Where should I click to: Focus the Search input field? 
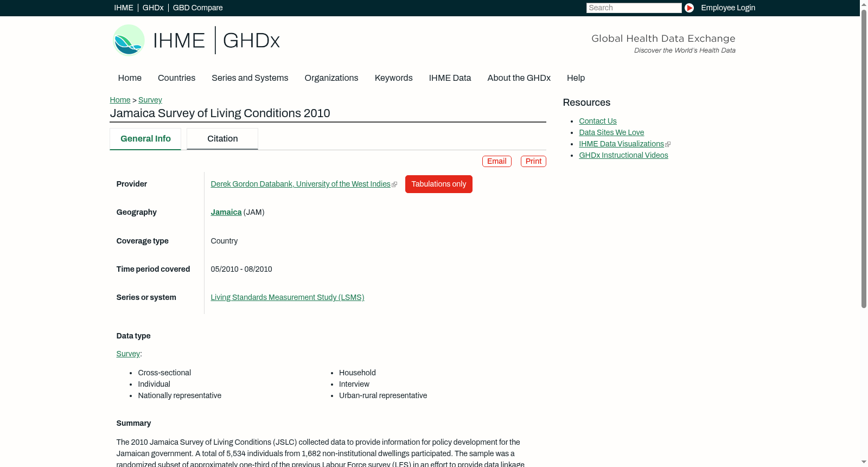coord(634,8)
